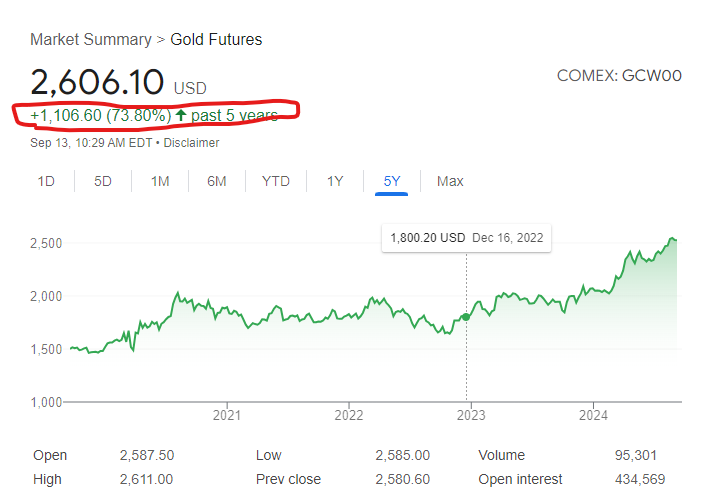
Task: Select the YTD tab
Action: tap(276, 181)
